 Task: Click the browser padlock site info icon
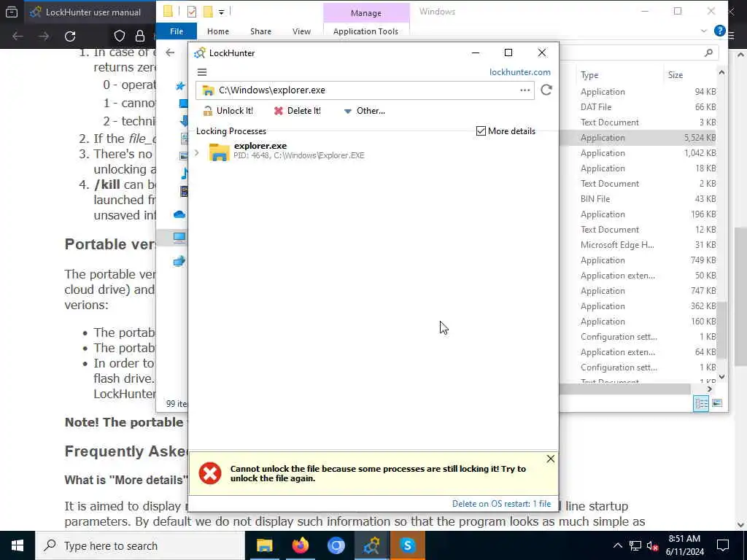139,36
